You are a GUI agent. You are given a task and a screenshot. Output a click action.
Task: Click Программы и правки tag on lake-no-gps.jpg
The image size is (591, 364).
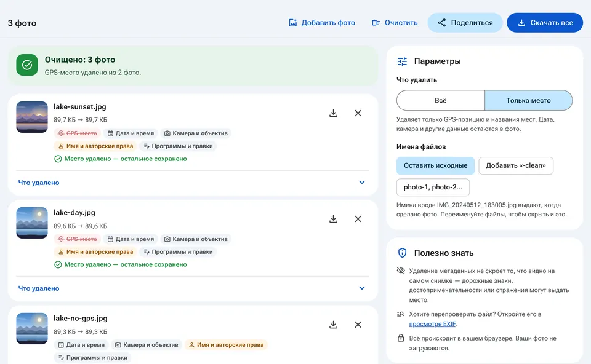click(93, 358)
